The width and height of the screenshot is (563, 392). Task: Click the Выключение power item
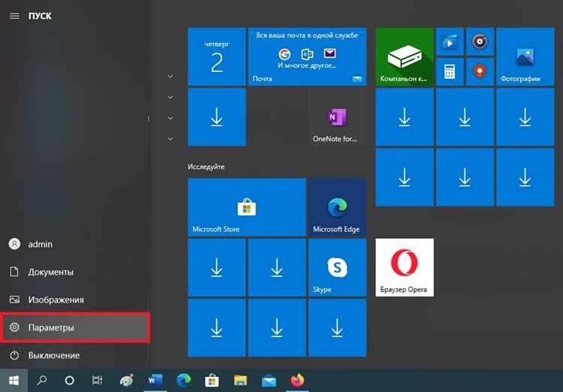(74, 355)
